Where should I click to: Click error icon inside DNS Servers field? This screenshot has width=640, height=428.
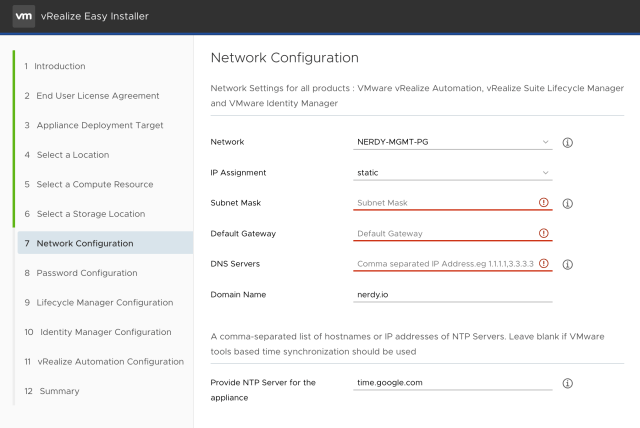pos(544,265)
